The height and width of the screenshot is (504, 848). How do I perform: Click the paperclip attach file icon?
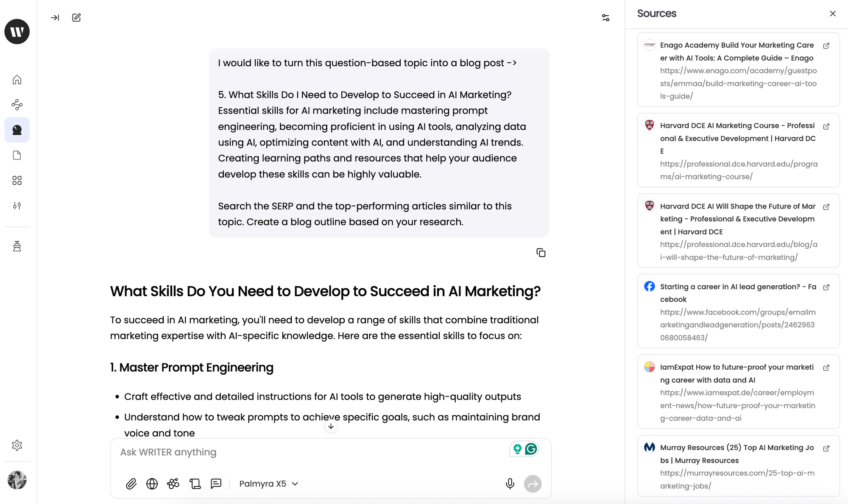point(131,484)
